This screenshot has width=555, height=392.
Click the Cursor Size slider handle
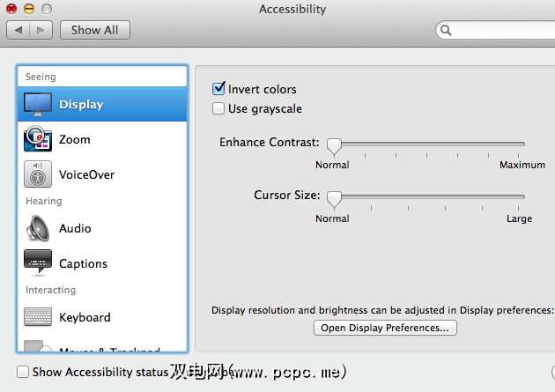tap(334, 198)
